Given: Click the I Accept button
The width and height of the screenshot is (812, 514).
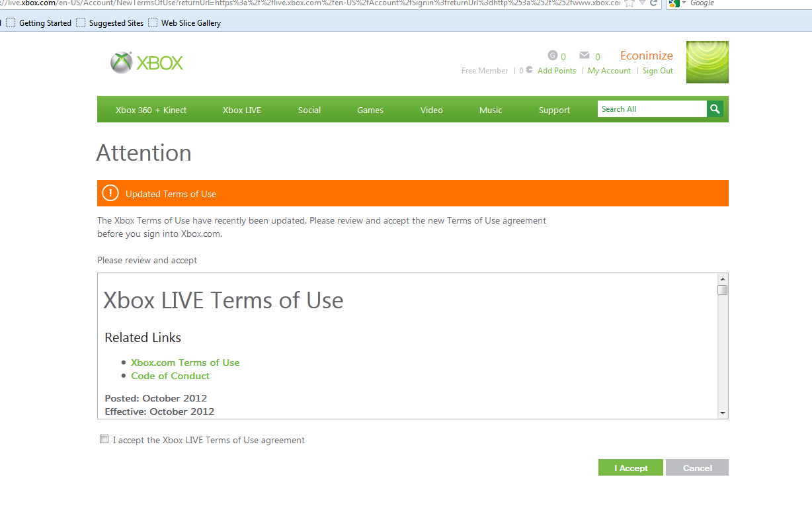Looking at the screenshot, I should (631, 468).
